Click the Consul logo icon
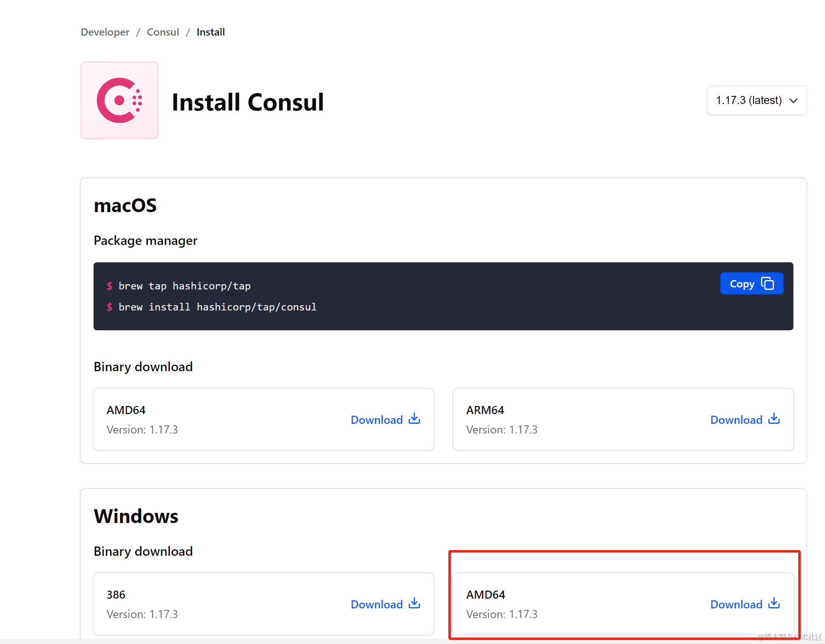The height and width of the screenshot is (644, 825). coord(119,100)
